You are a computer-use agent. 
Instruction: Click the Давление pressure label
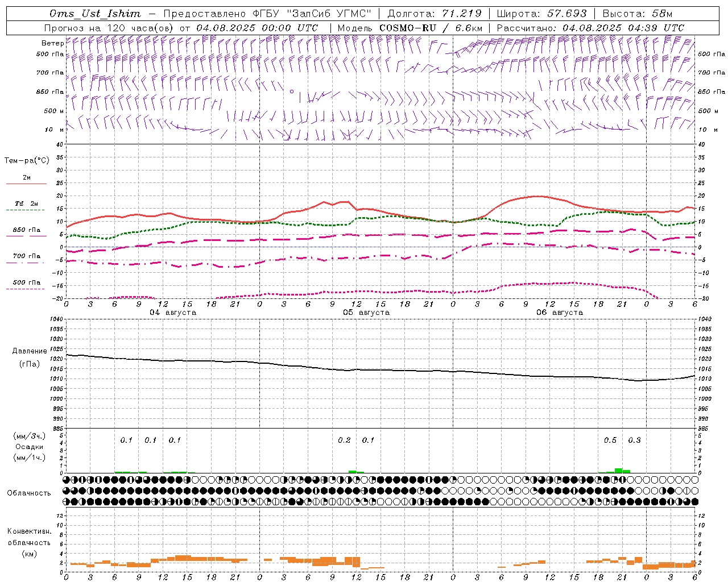30,351
